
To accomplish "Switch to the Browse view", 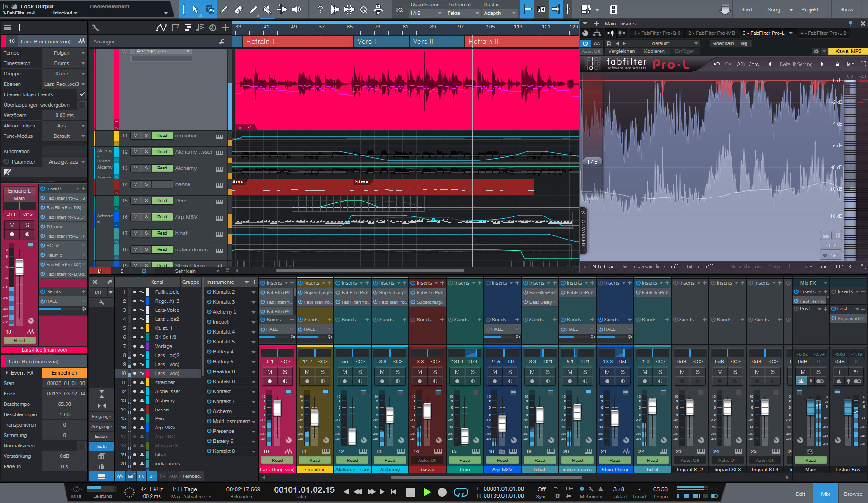I will [853, 494].
